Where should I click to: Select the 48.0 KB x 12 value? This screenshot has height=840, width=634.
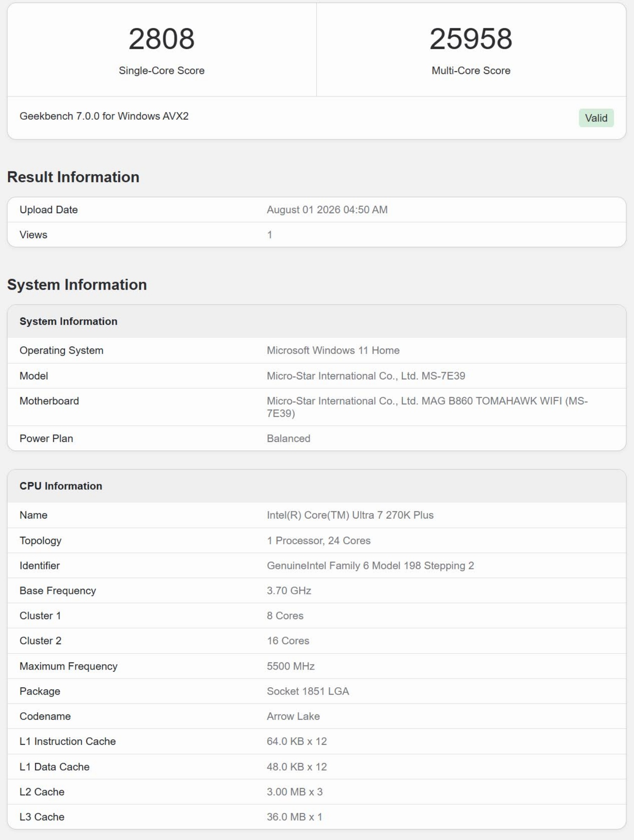[297, 767]
